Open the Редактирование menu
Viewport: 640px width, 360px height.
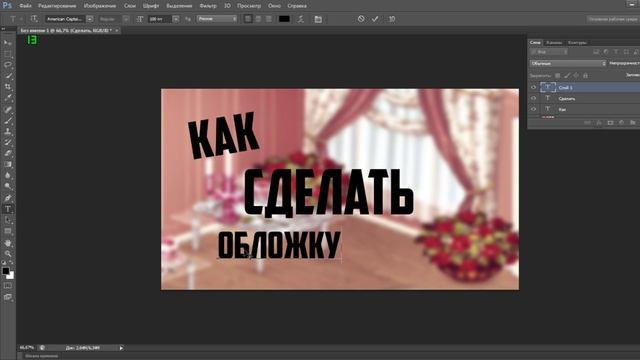(x=57, y=6)
